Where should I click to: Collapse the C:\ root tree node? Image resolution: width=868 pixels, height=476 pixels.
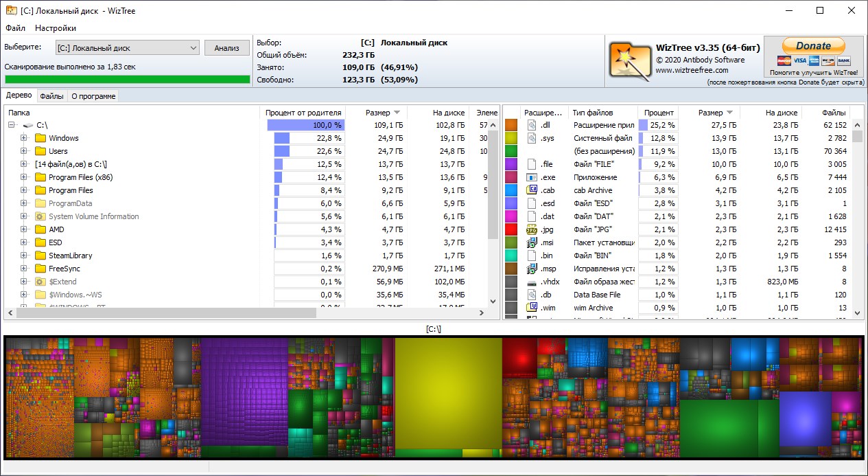coord(12,125)
